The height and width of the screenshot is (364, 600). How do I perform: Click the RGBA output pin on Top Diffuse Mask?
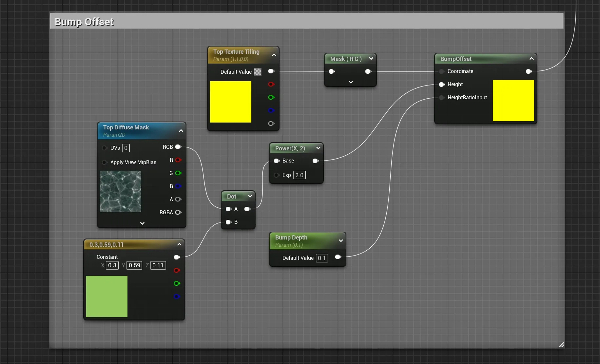(178, 212)
